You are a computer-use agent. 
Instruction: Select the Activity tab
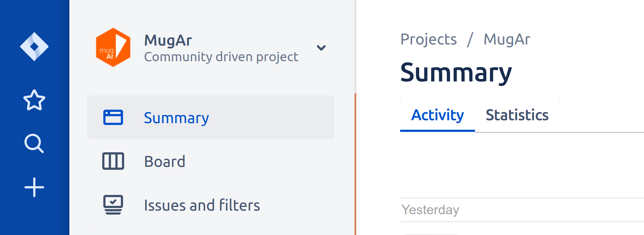pyautogui.click(x=437, y=115)
